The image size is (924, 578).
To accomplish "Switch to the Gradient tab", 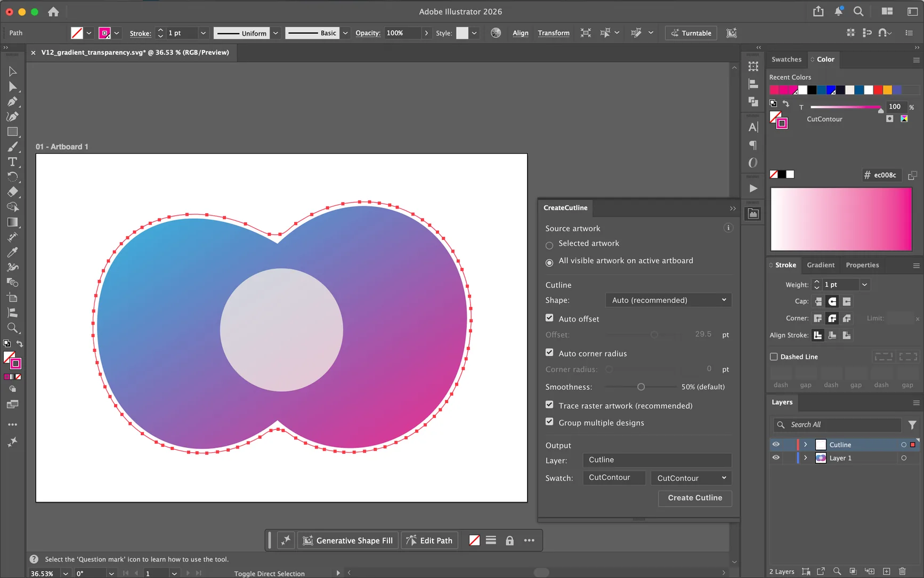I will 821,265.
